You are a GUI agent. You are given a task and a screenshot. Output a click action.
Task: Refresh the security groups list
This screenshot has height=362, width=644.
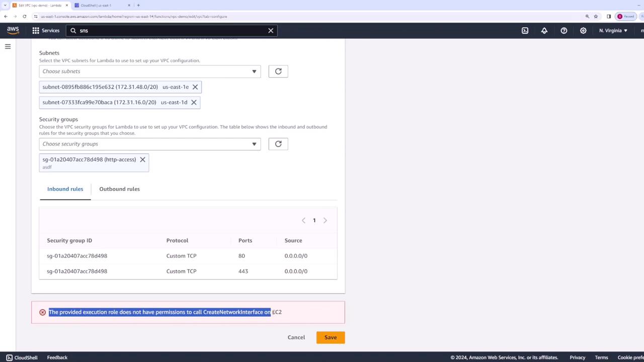[x=278, y=144]
